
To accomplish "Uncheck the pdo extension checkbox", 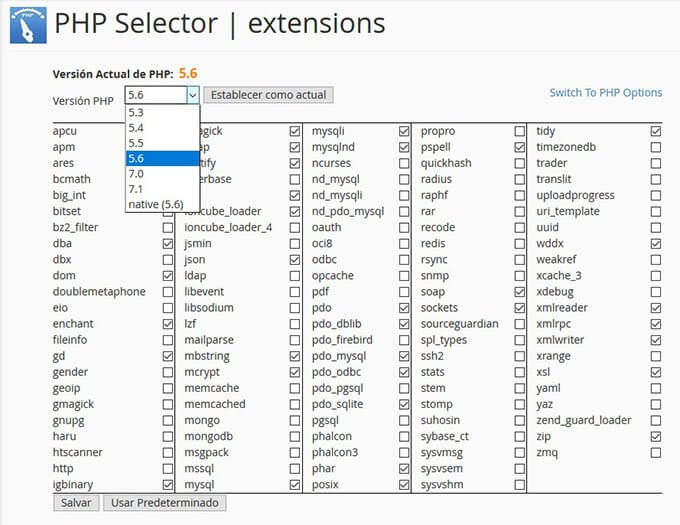I will [404, 308].
